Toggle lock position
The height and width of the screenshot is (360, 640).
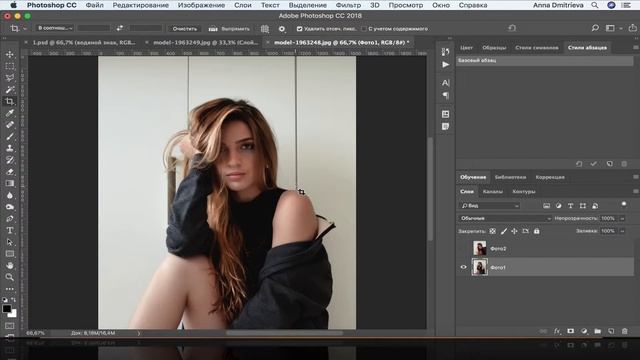pyautogui.click(x=514, y=231)
